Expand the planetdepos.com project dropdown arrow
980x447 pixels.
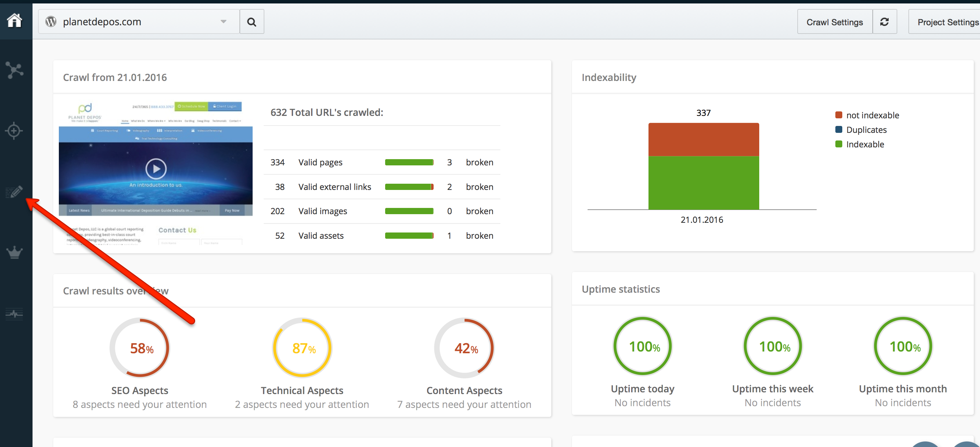coord(224,22)
